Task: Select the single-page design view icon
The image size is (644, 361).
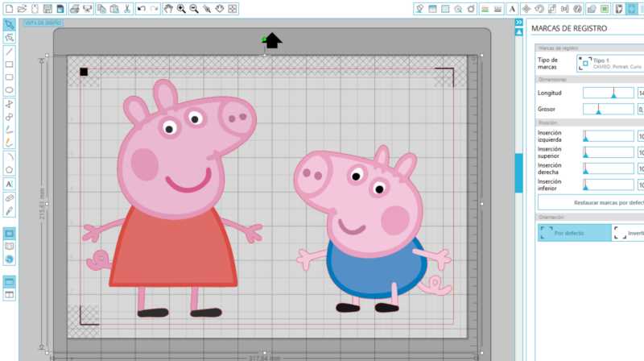Action: point(9,234)
